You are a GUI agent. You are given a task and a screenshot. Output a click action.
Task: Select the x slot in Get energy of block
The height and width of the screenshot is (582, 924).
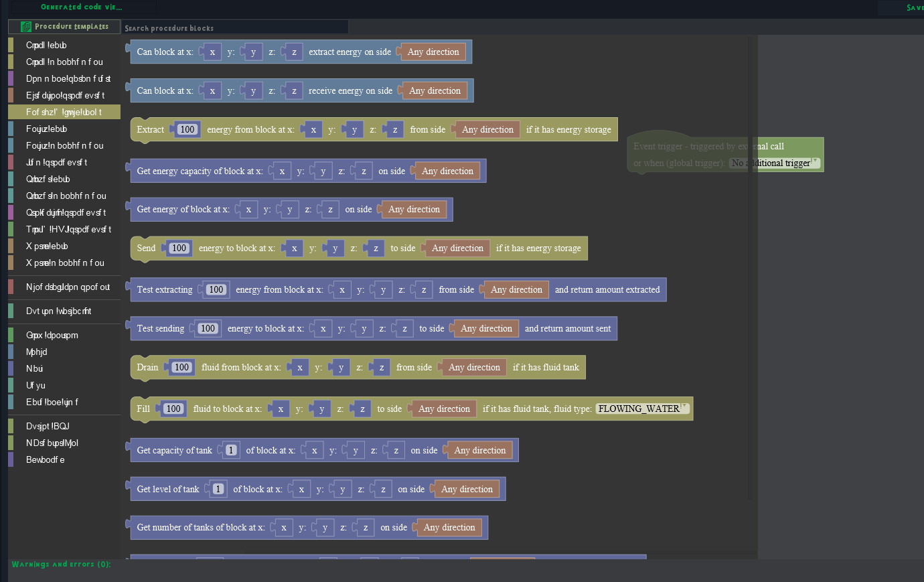(x=248, y=209)
